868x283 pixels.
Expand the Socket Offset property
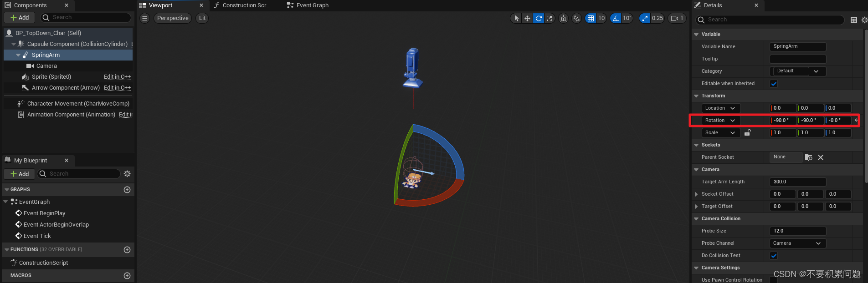pos(696,194)
